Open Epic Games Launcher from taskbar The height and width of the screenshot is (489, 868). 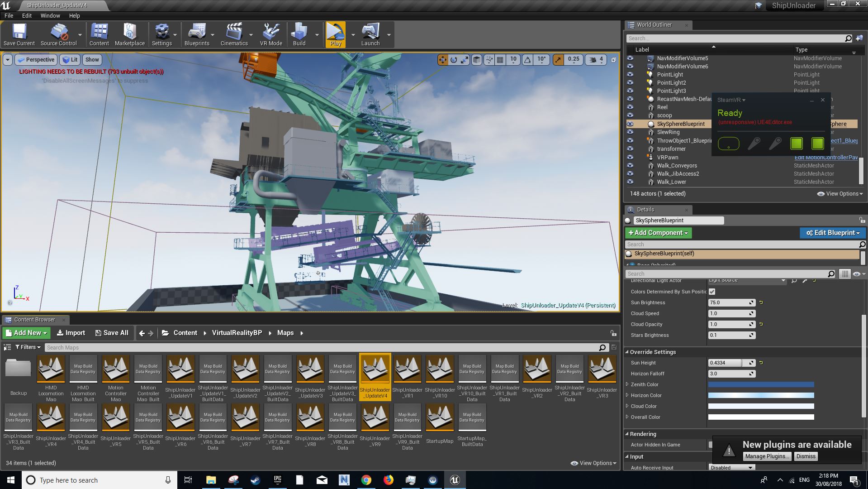click(x=278, y=480)
